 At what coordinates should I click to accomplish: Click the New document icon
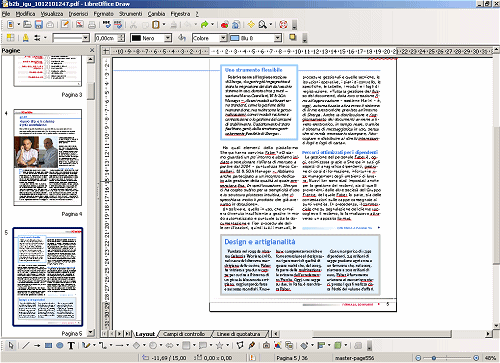pyautogui.click(x=11, y=24)
